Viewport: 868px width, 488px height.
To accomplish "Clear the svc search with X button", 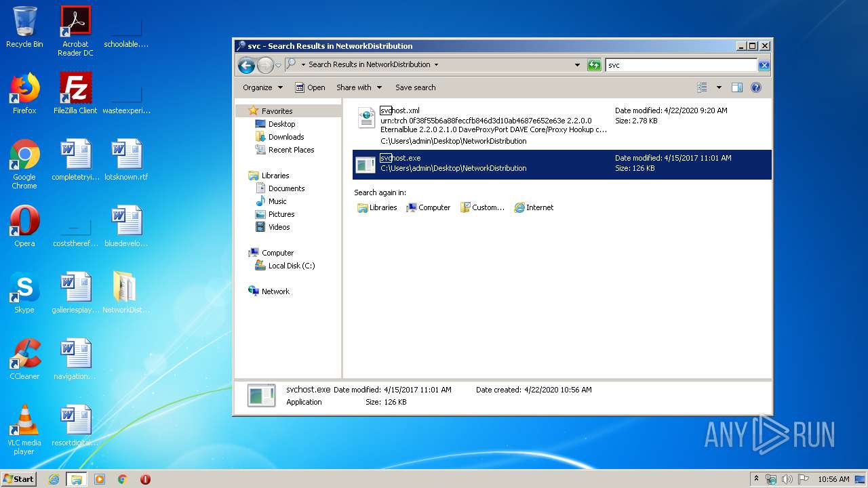I will point(764,65).
